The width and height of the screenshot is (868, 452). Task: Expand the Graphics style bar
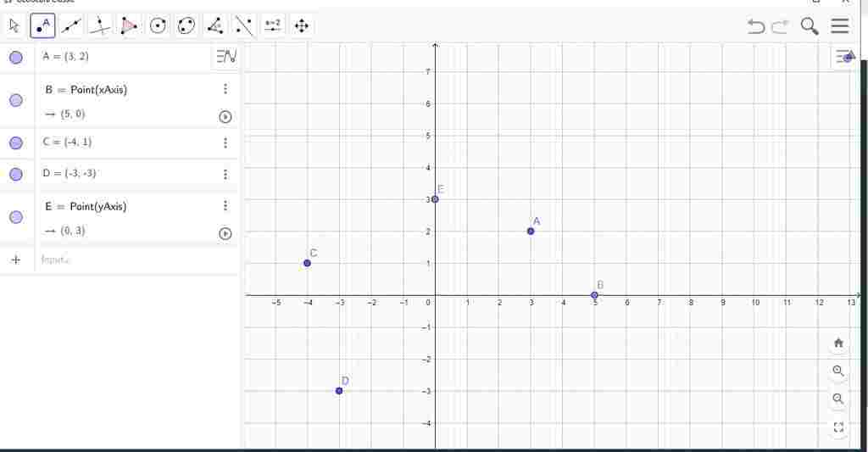843,57
